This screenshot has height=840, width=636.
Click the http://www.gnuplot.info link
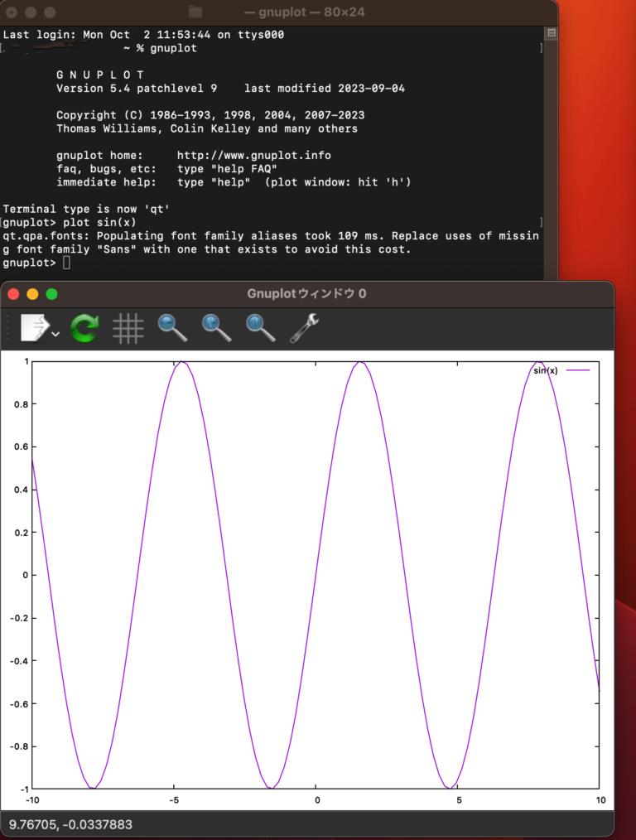(253, 155)
